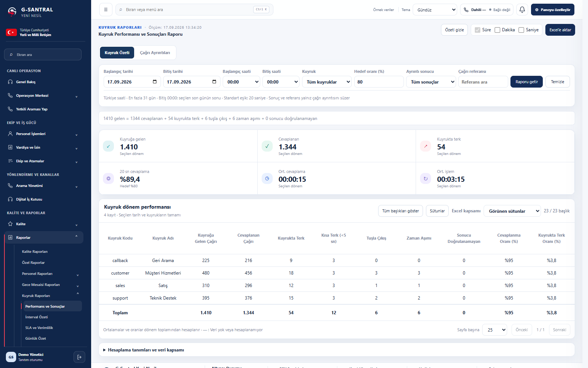Open İnterval Özeti report in sidebar
The height and width of the screenshot is (368, 588).
click(x=37, y=317)
